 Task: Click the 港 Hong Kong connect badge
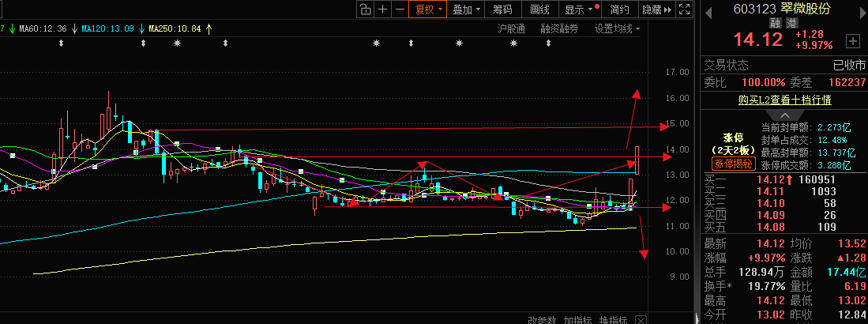[x=791, y=23]
